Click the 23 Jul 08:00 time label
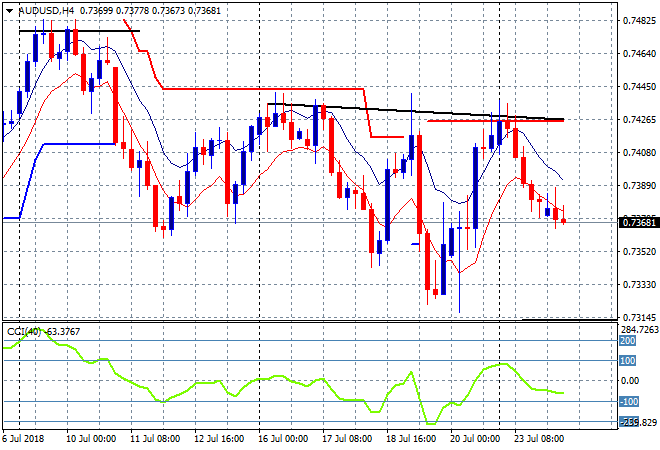The image size is (660, 450). 539,439
